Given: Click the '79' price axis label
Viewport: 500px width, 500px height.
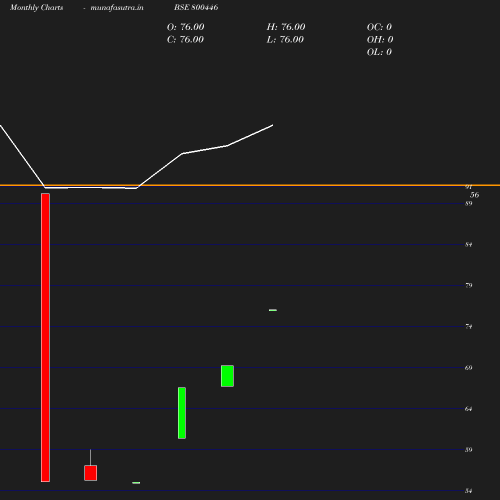Looking at the screenshot, I should (x=469, y=285).
